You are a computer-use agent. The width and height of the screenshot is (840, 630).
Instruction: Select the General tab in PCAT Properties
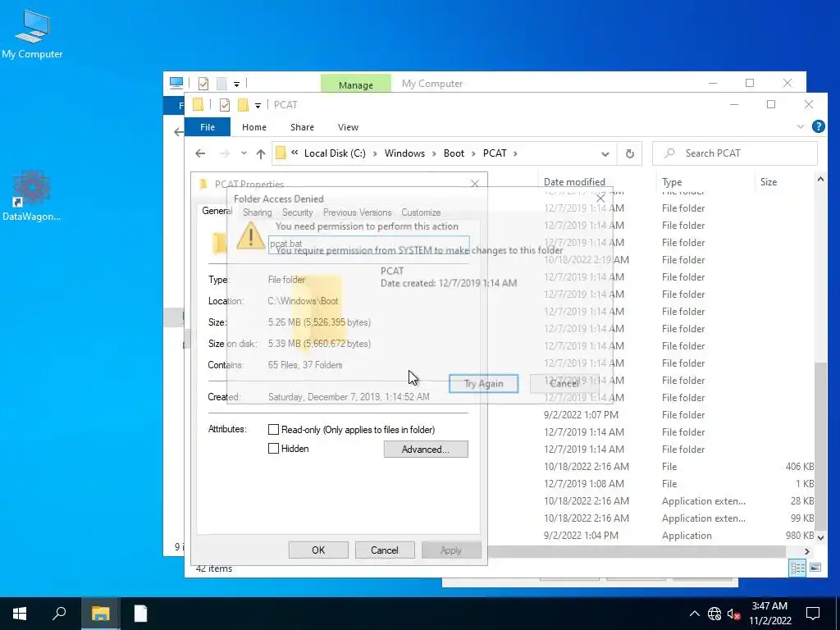(x=217, y=211)
